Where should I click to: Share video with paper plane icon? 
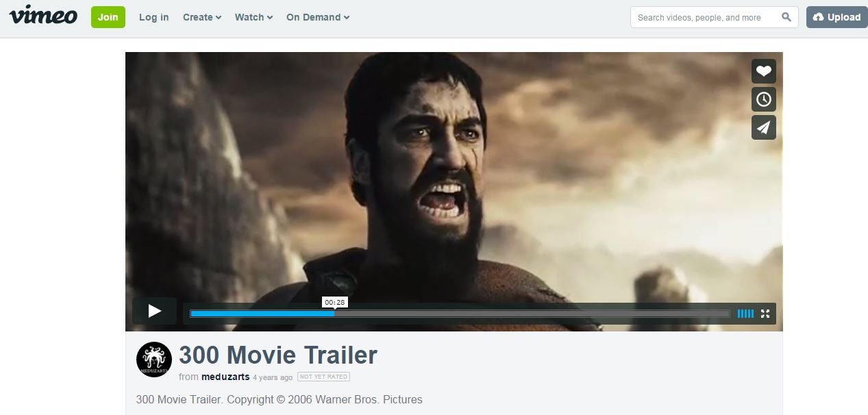[x=764, y=127]
